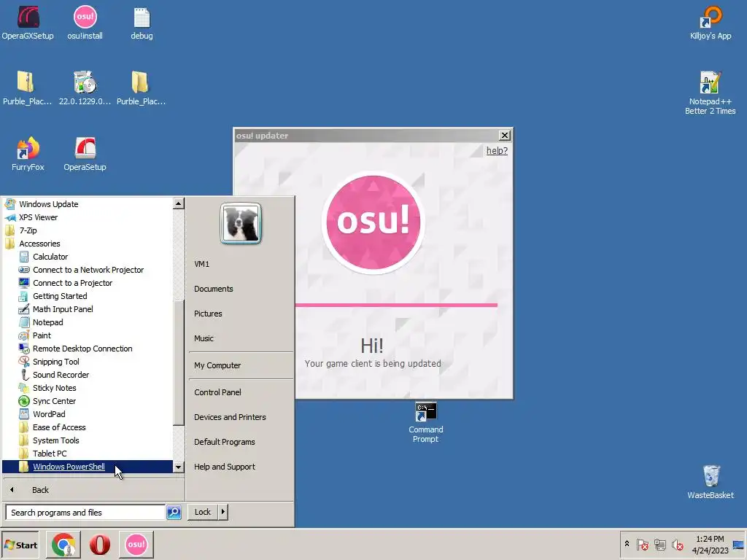Open the debug text file icon
The height and width of the screenshot is (560, 747).
142,23
